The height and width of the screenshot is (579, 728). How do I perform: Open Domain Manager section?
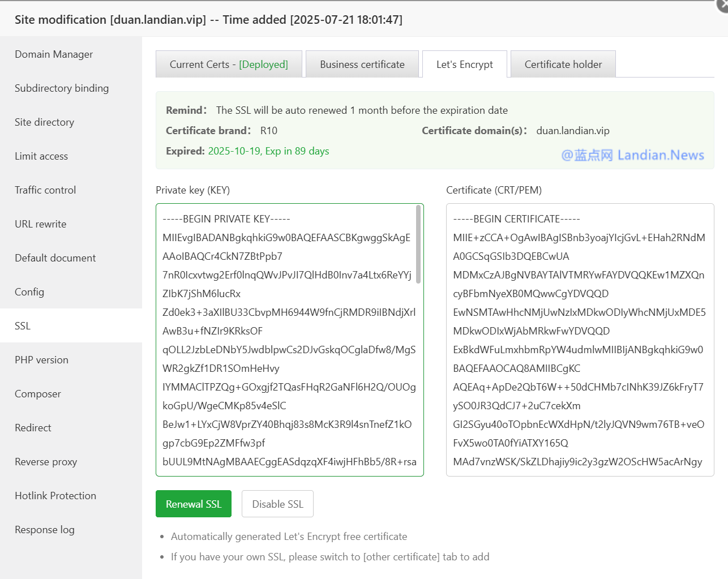tap(54, 54)
